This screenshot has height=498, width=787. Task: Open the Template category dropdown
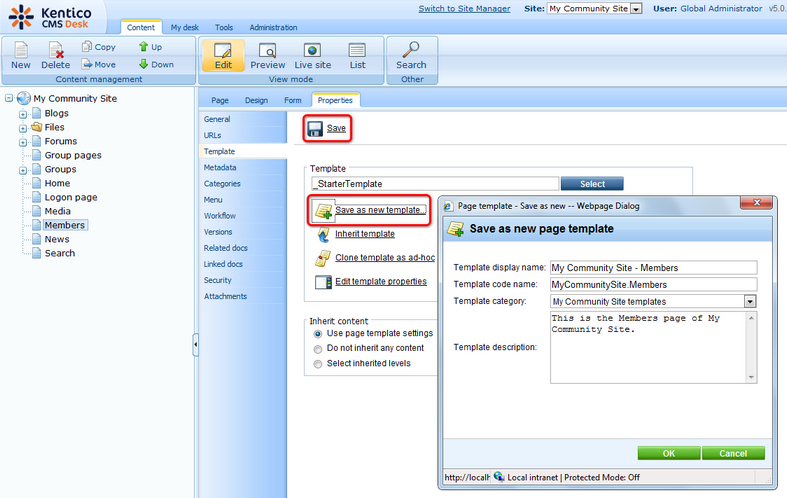click(750, 302)
